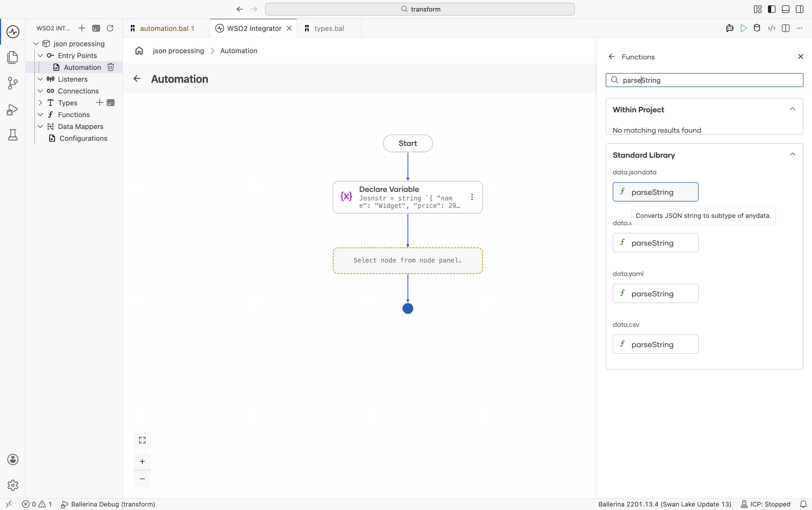This screenshot has height=510, width=812.
Task: Collapse the Standard Library section
Action: pos(792,155)
